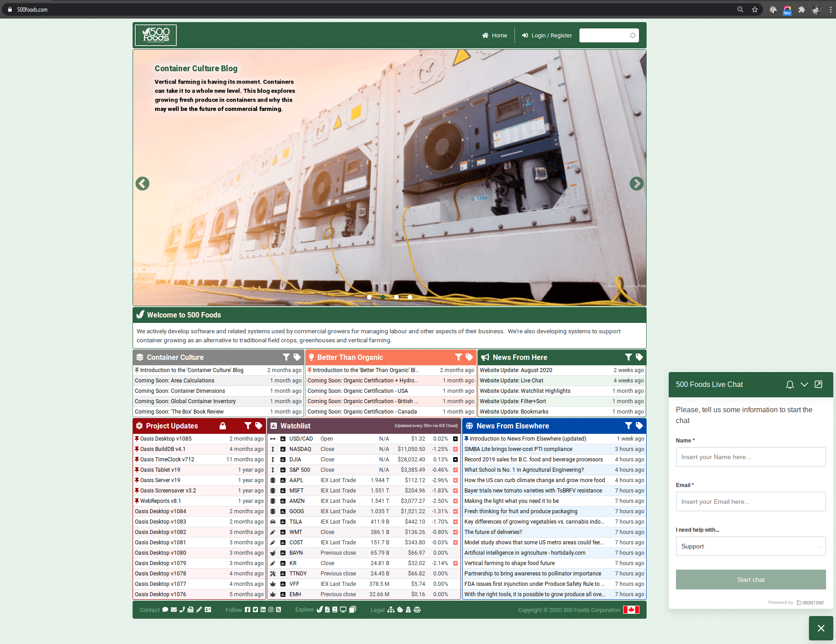Click the lock icon in Project Updates header
This screenshot has width=836, height=644.
coord(223,426)
